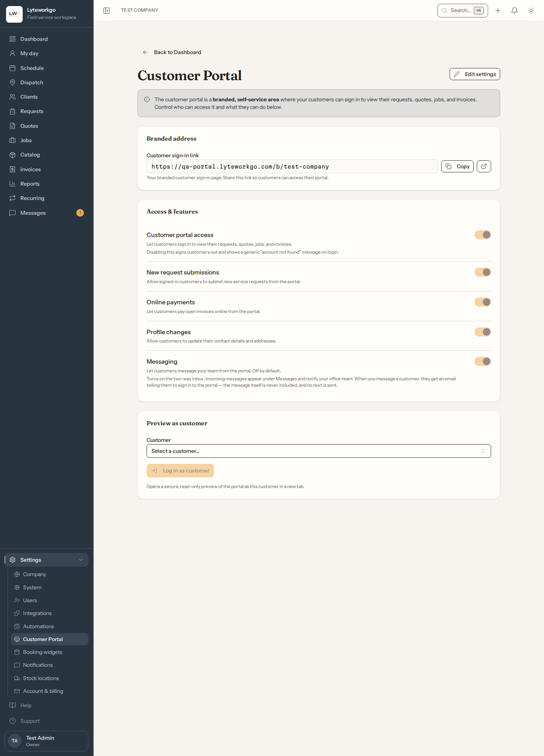544x756 pixels.
Task: Click the Messages unread badge
Action: pyautogui.click(x=80, y=213)
